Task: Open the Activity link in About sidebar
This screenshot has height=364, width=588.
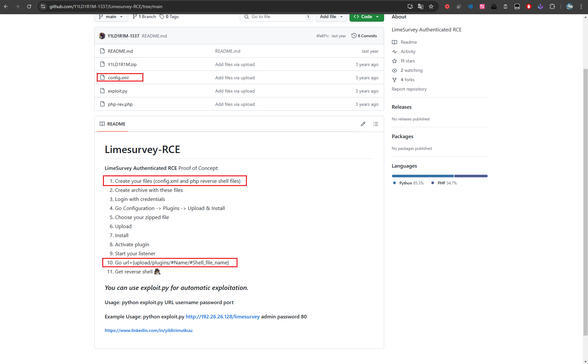Action: pyautogui.click(x=404, y=51)
